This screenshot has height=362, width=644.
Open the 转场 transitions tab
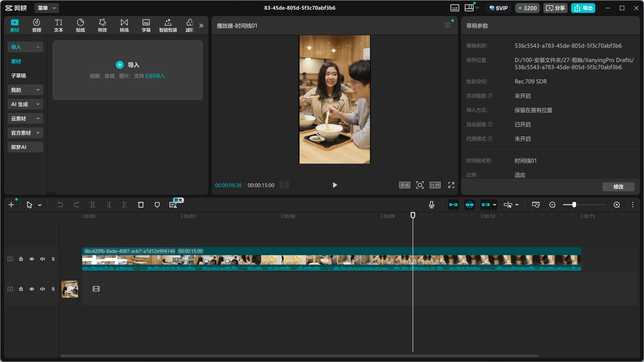click(x=124, y=25)
